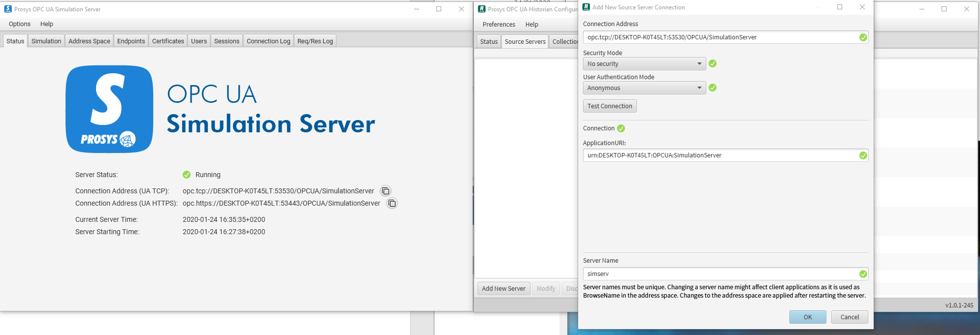
Task: Minimize the Simulation Server window
Action: [x=417, y=9]
